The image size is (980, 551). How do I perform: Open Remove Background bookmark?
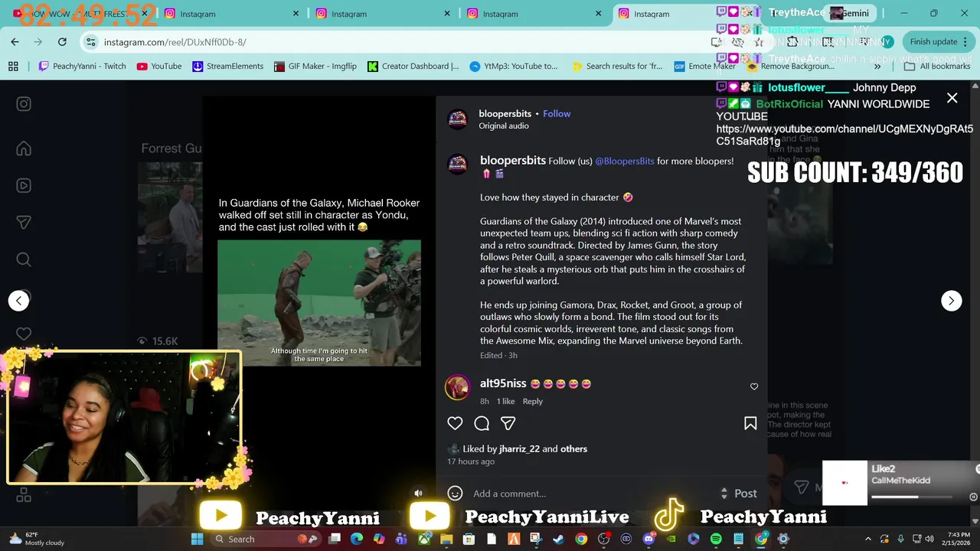pyautogui.click(x=791, y=67)
